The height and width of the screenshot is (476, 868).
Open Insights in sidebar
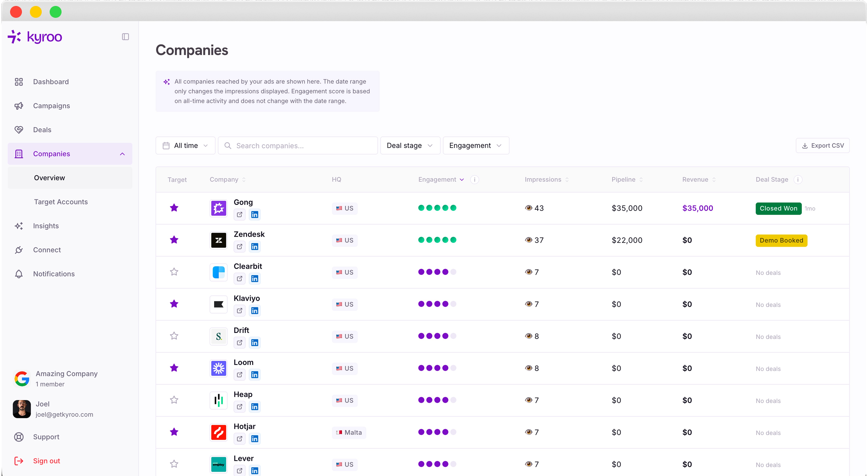pos(70,226)
